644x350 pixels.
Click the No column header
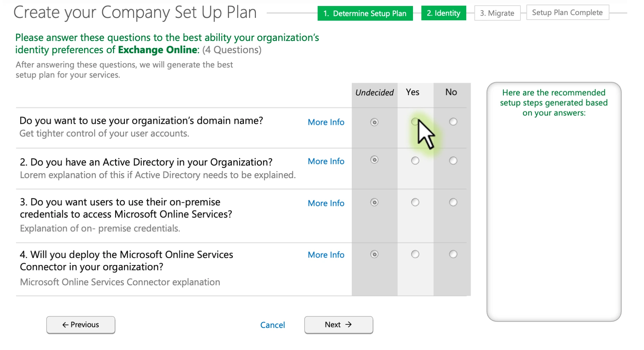click(451, 92)
